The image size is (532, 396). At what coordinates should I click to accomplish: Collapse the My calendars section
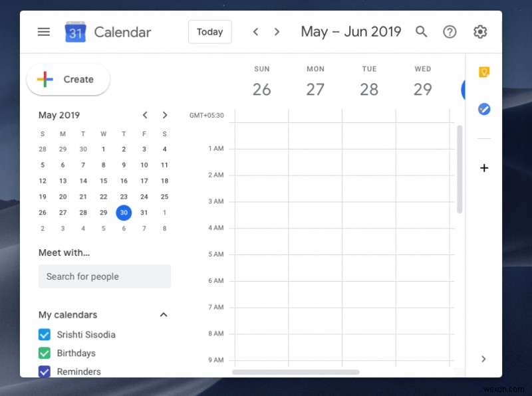[x=164, y=315]
